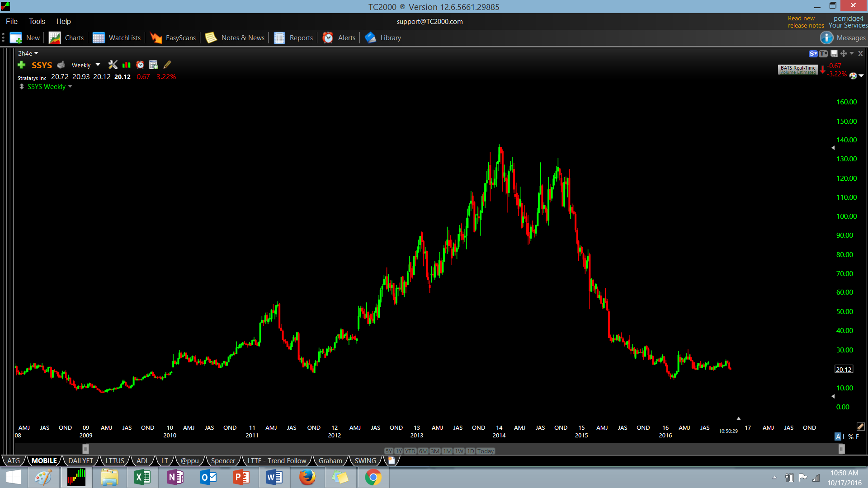Toggle percent scale % button
This screenshot has height=488, width=868.
(851, 437)
